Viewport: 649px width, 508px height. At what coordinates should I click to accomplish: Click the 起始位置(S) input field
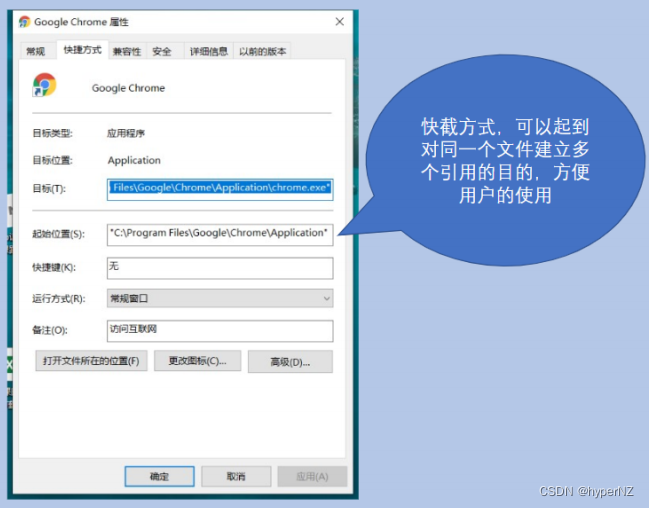pyautogui.click(x=220, y=235)
